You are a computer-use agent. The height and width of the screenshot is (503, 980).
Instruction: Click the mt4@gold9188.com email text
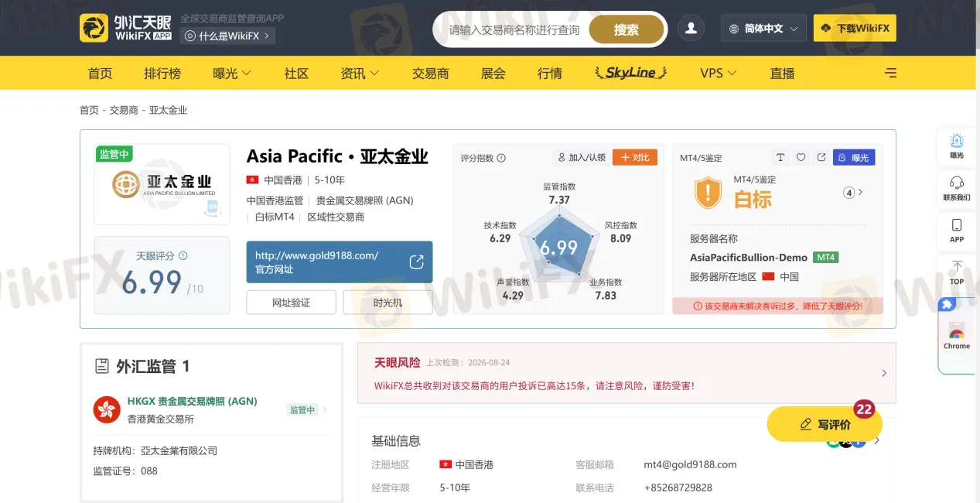690,465
